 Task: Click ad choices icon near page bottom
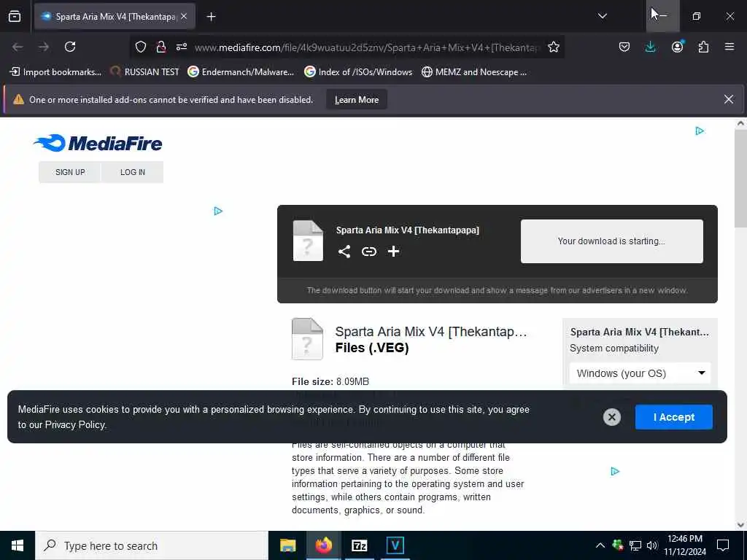point(615,471)
